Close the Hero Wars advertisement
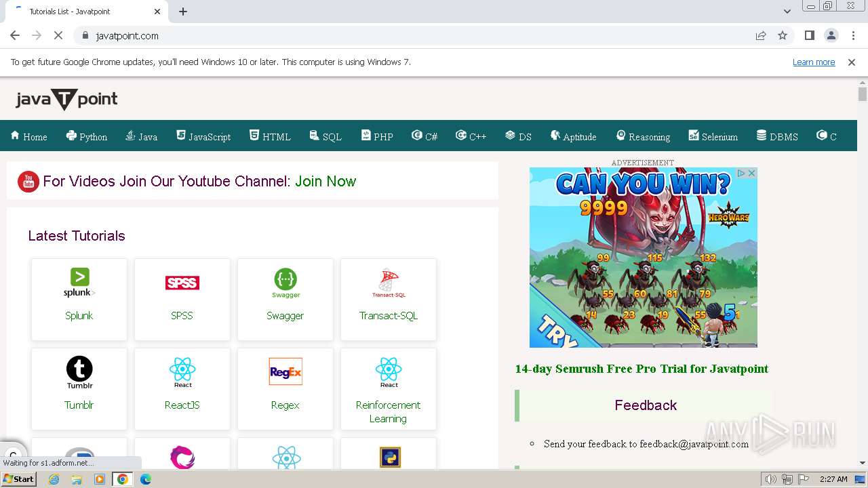 pyautogui.click(x=751, y=174)
